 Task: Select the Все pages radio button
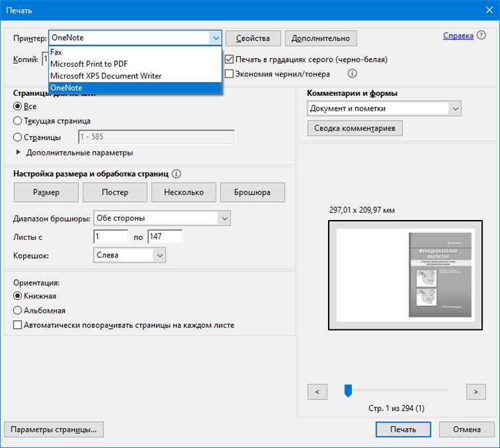click(17, 106)
